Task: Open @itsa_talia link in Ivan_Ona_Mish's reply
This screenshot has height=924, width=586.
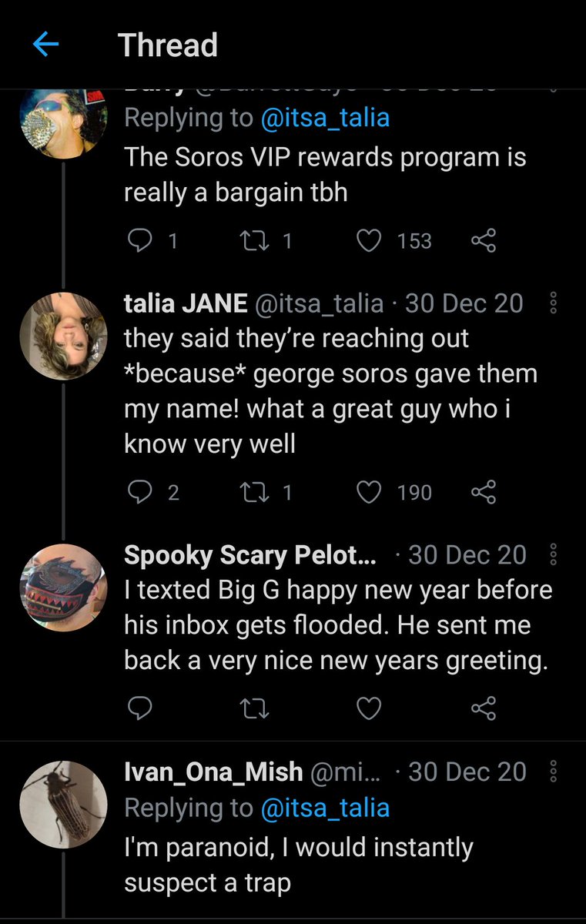Action: pos(325,808)
